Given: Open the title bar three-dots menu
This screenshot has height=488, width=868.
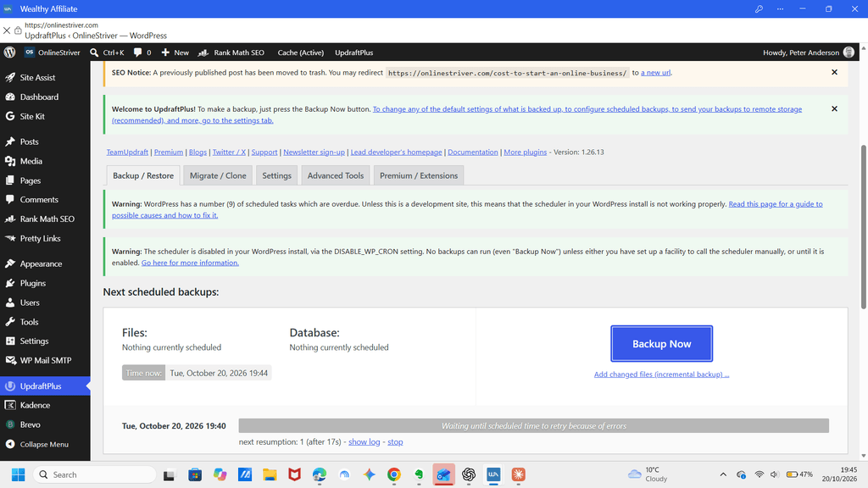Looking at the screenshot, I should 780,8.
